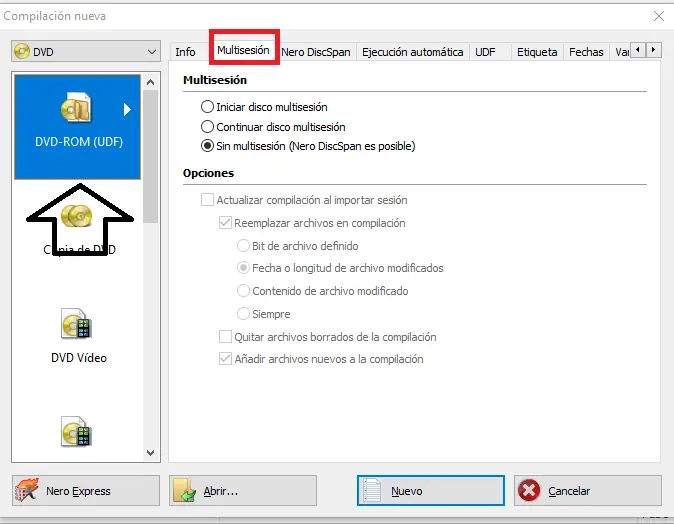This screenshot has width=674, height=524.
Task: Select the DVD-ROM (UDF) compilation icon
Action: [77, 127]
